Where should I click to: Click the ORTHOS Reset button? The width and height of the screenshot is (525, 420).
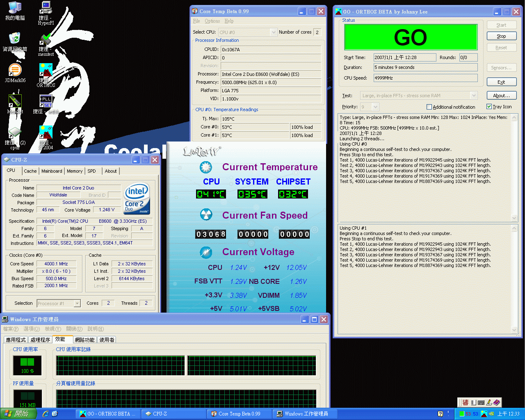502,48
